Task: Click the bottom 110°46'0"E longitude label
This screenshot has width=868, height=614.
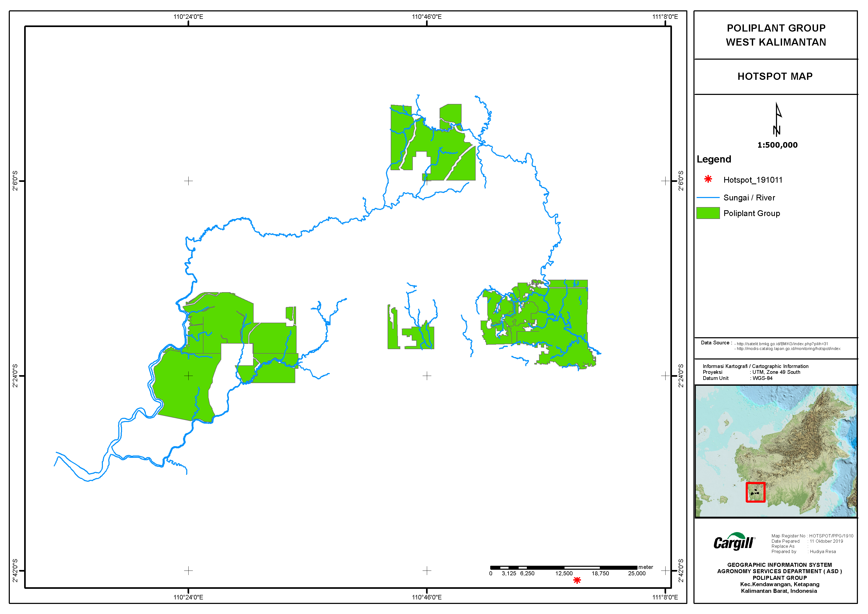Action: 427,597
